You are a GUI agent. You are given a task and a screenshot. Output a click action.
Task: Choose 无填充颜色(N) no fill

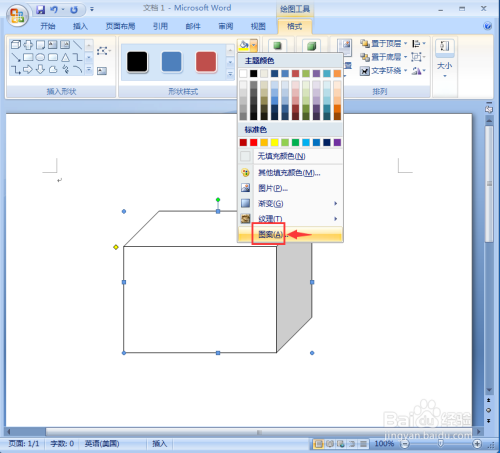290,156
